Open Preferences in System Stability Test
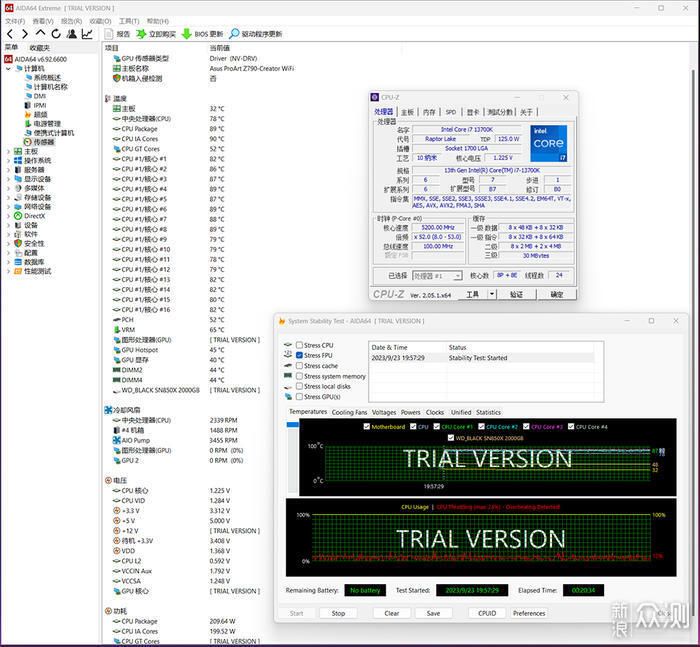Screen dimensions: 700x647 529,613
